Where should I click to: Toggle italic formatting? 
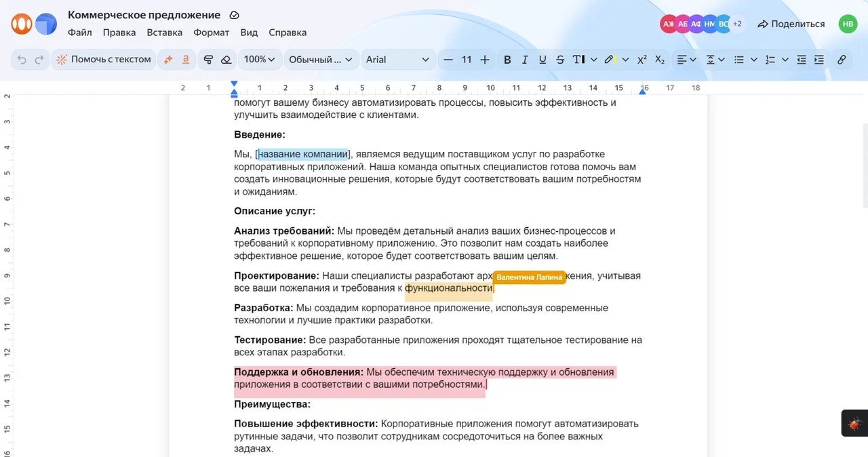(525, 60)
